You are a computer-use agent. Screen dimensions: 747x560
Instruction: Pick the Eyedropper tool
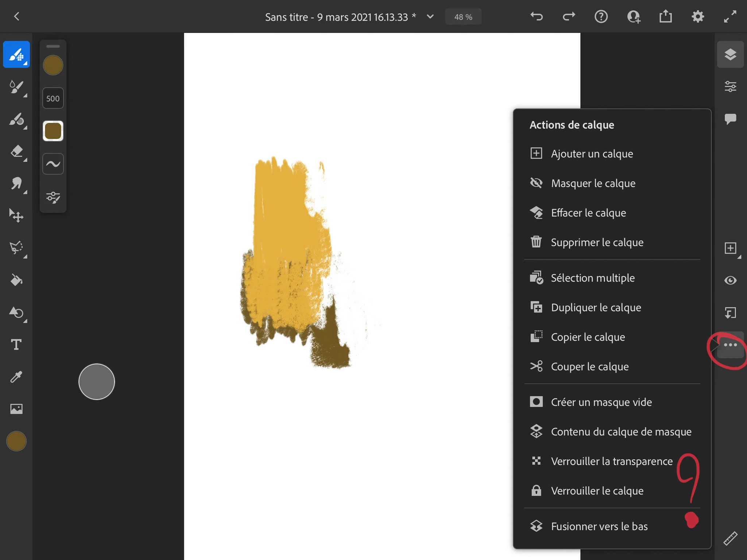[16, 377]
